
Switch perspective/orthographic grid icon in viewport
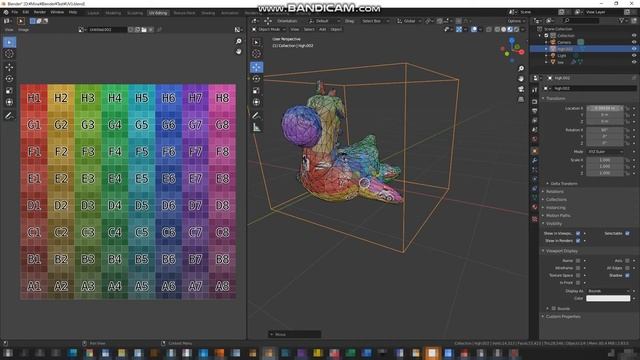click(521, 99)
